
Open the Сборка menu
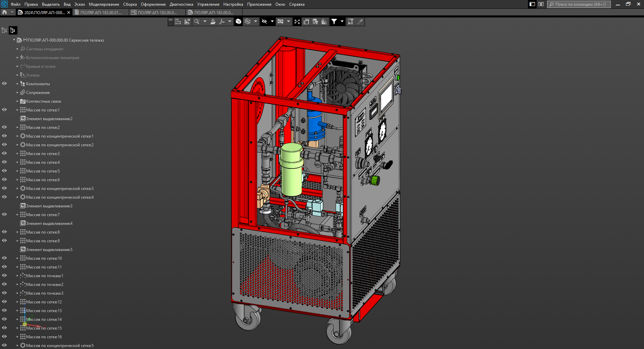pos(130,4)
